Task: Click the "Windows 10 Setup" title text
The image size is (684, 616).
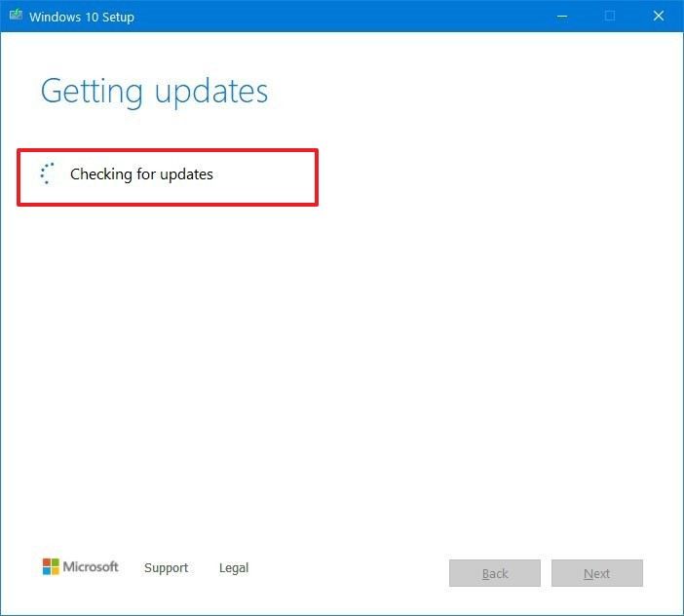Action: coord(82,17)
